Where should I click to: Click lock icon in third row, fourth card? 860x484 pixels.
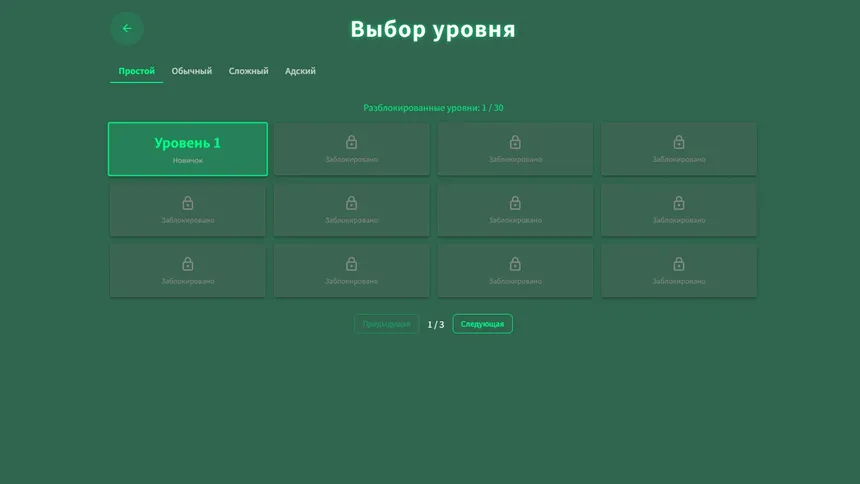click(679, 264)
